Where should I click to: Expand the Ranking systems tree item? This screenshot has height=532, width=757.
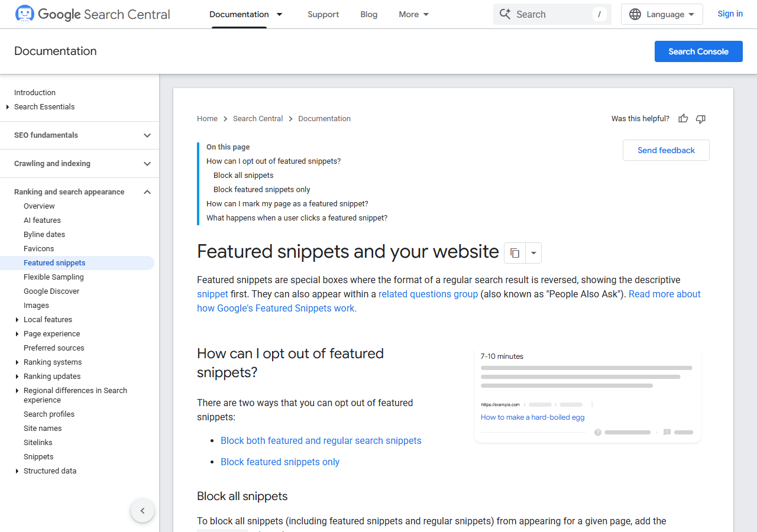click(17, 362)
